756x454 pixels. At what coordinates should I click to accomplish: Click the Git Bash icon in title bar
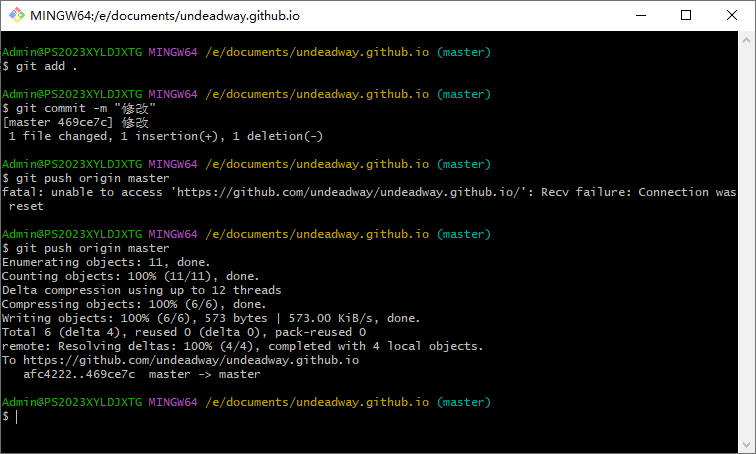pyautogui.click(x=17, y=15)
